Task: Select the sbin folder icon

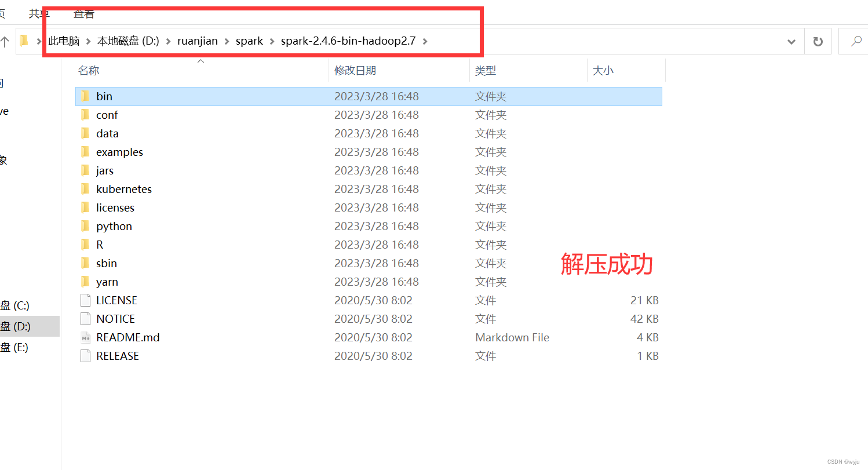Action: (85, 263)
